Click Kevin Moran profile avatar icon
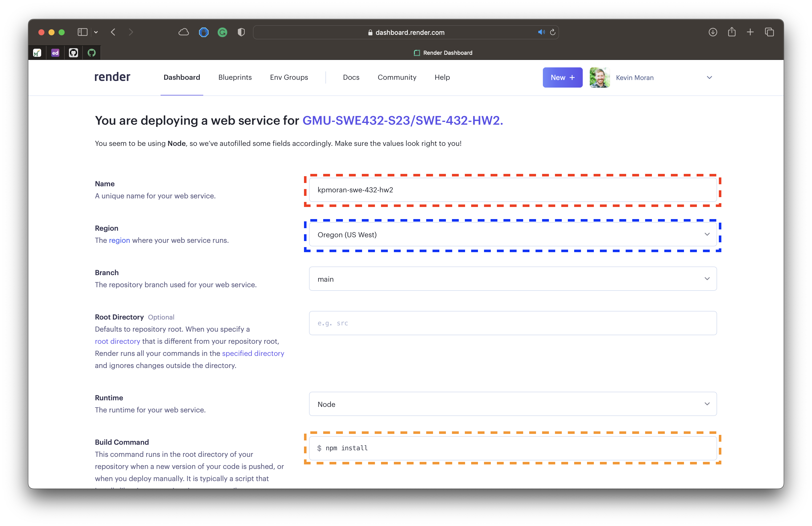Viewport: 812px width, 526px height. click(x=599, y=77)
